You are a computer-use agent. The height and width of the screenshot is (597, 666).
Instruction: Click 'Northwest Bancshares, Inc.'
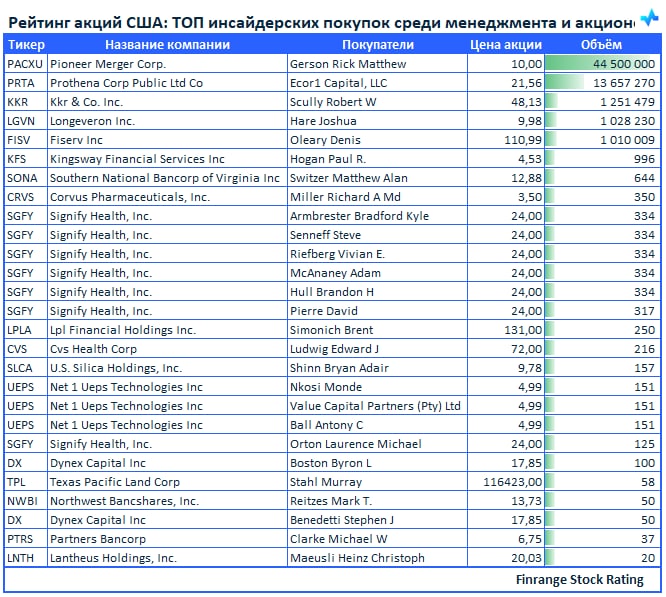pos(124,501)
